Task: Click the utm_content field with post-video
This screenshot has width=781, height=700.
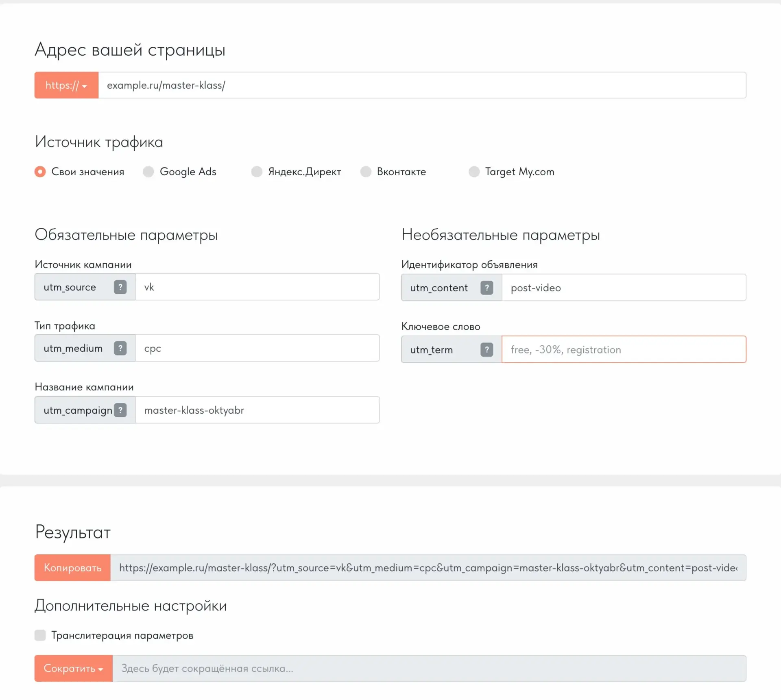Action: click(x=624, y=288)
